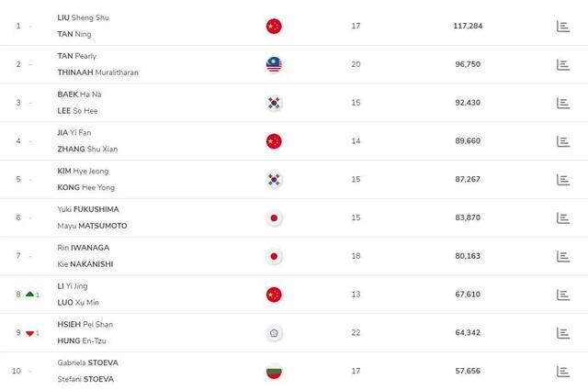Open ranking chart icon for LI Yi Jing pair
Screen dimensions: 588x390
click(x=563, y=295)
